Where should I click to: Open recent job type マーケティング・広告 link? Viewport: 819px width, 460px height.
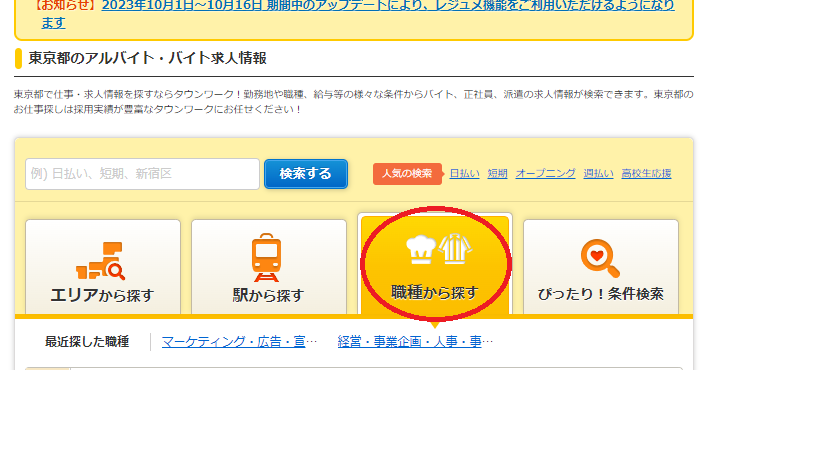point(239,342)
